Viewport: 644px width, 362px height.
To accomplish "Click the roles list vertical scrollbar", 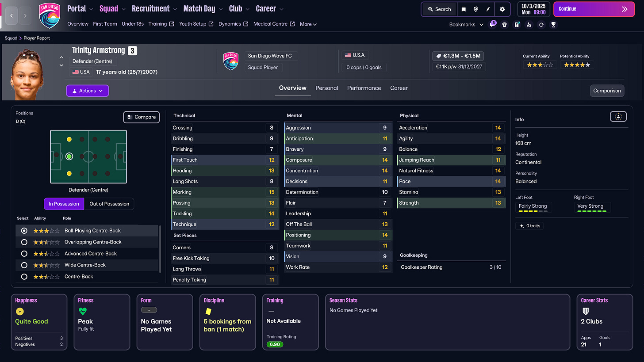I will click(160, 249).
